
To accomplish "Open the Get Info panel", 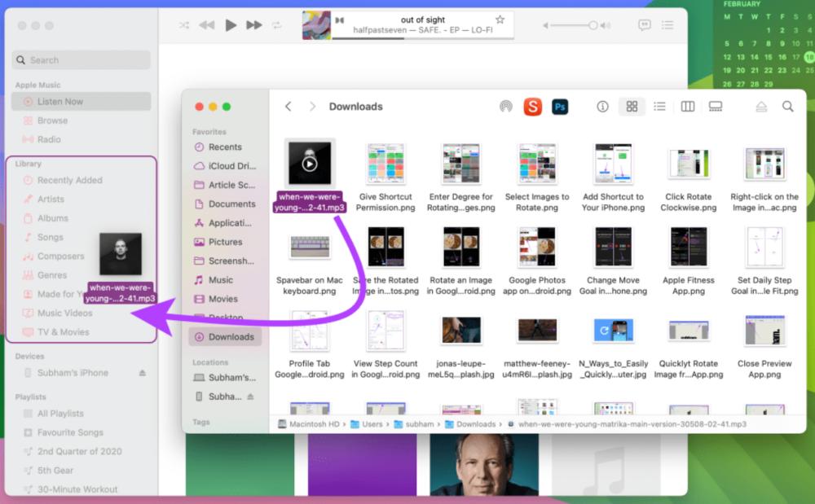I will [x=602, y=107].
